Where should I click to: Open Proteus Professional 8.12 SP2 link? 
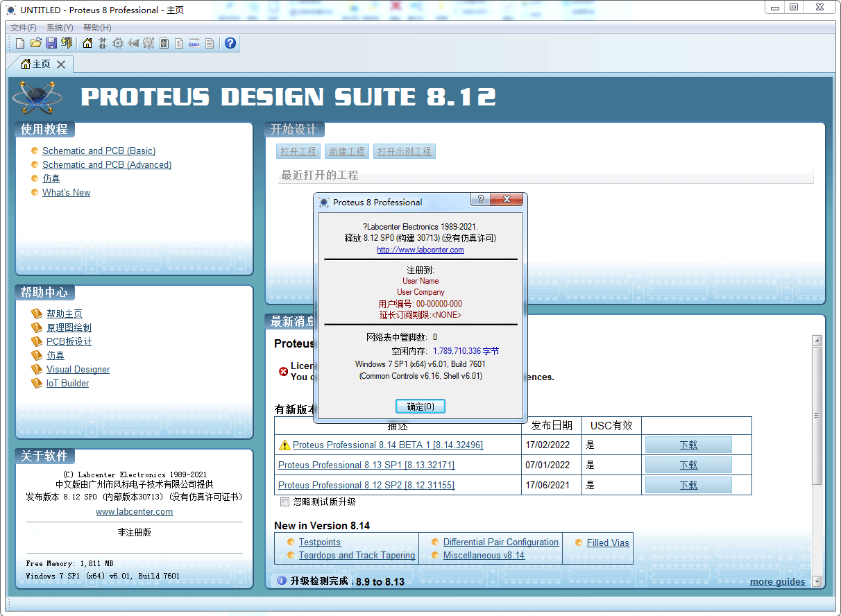366,485
